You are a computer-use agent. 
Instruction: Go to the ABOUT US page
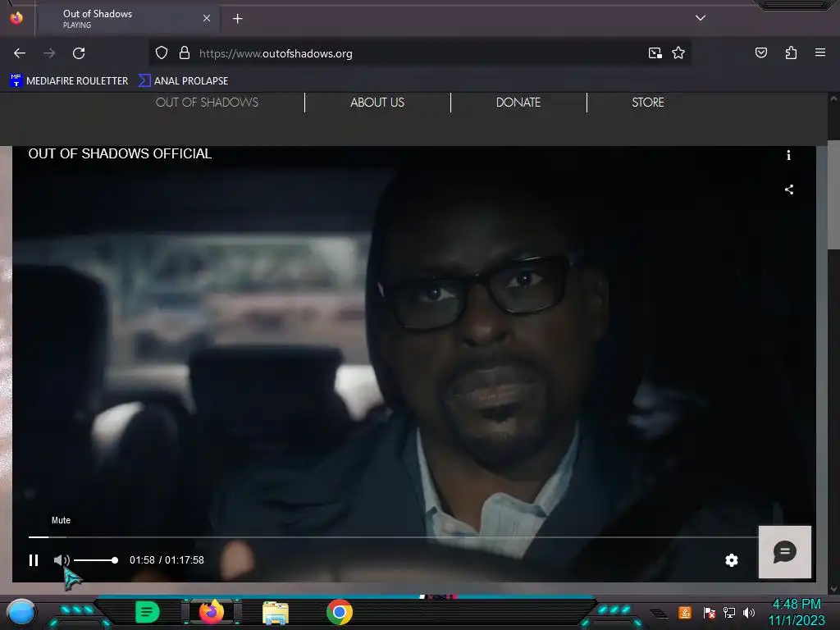coord(377,103)
